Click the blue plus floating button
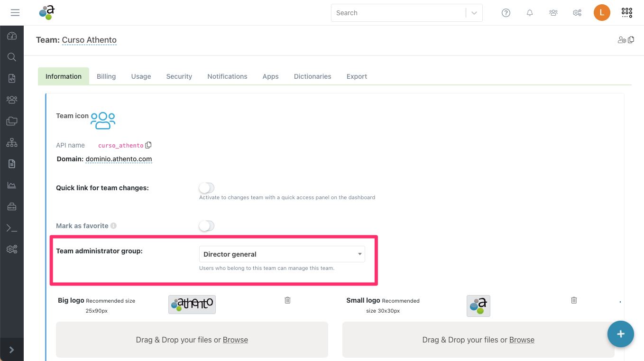The width and height of the screenshot is (644, 361). click(x=620, y=334)
